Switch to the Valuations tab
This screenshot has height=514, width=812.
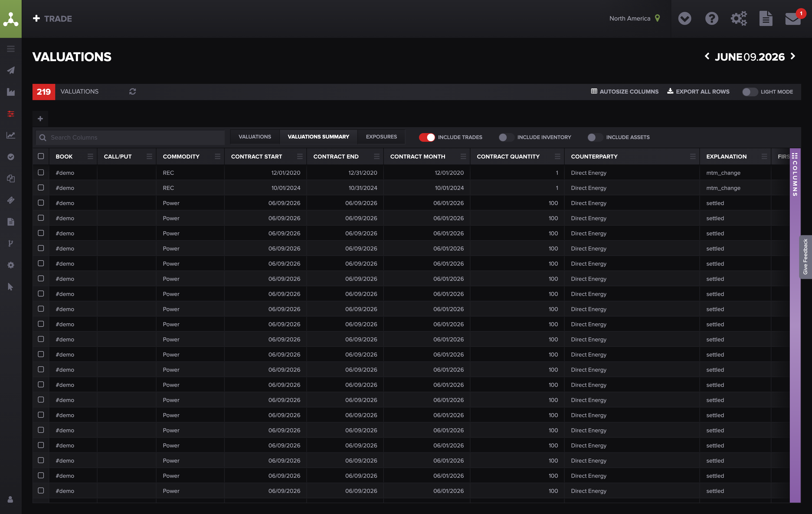[x=255, y=137]
